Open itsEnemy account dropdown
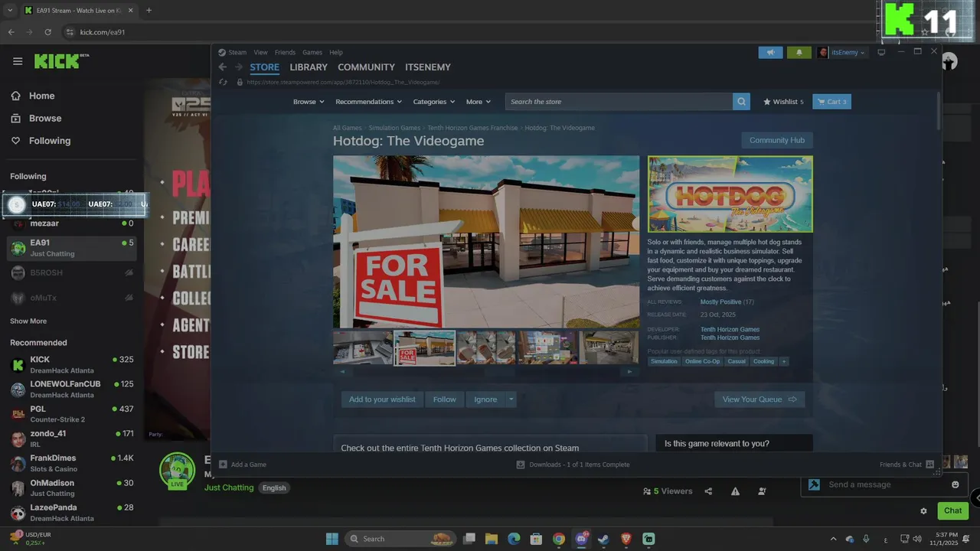This screenshot has height=551, width=980. 842,52
